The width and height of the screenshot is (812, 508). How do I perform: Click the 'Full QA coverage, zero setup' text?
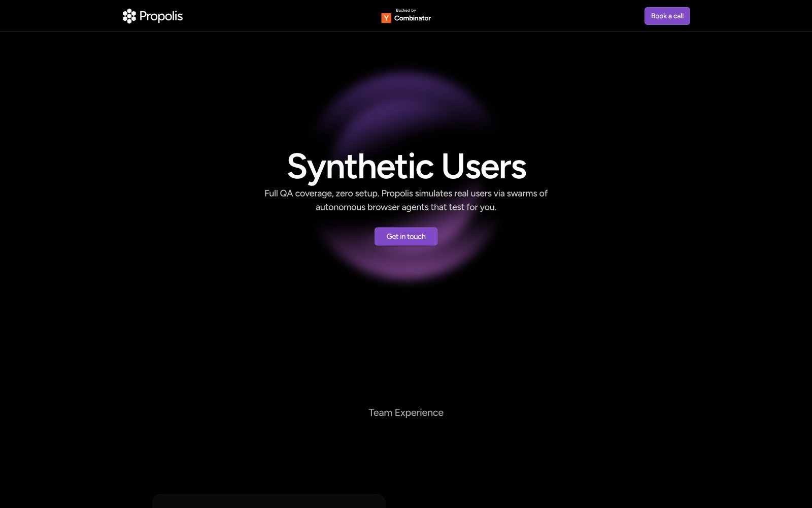coord(321,194)
